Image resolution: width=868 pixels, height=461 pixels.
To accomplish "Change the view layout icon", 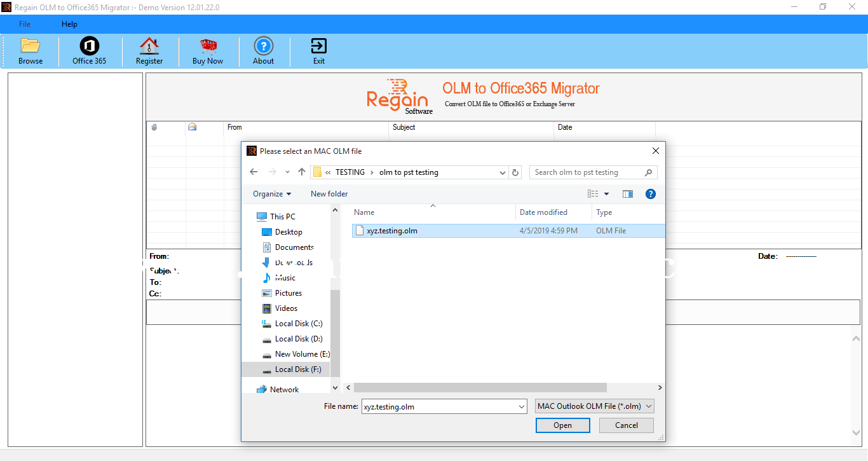I will 593,194.
